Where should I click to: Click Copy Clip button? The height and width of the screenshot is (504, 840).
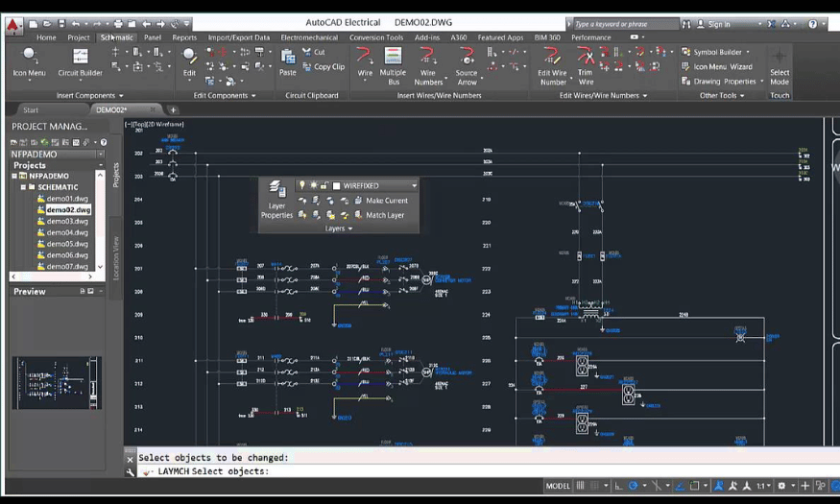[x=324, y=67]
